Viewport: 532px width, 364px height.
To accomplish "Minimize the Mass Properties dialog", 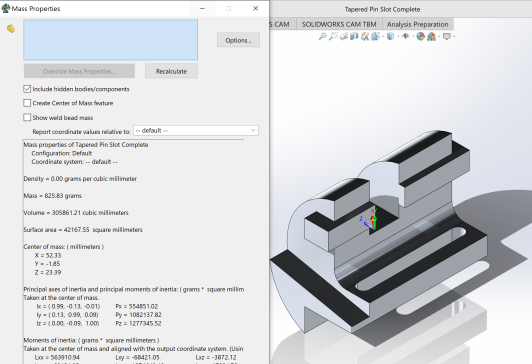I will tap(202, 8).
